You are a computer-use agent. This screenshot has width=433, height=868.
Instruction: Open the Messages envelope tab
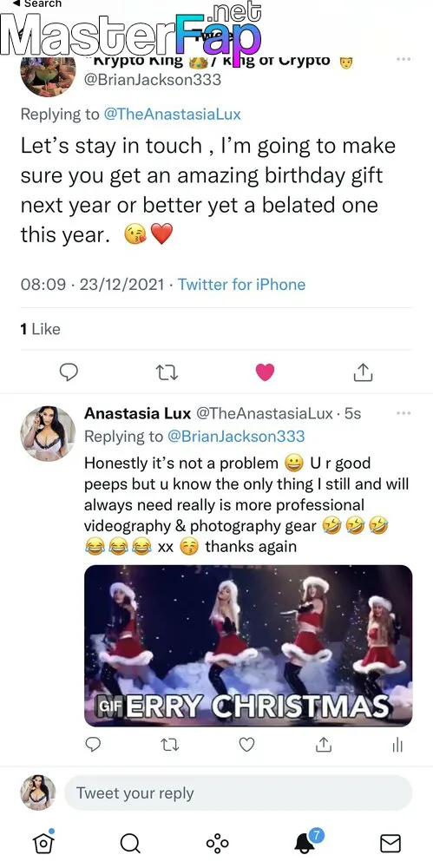point(390,844)
